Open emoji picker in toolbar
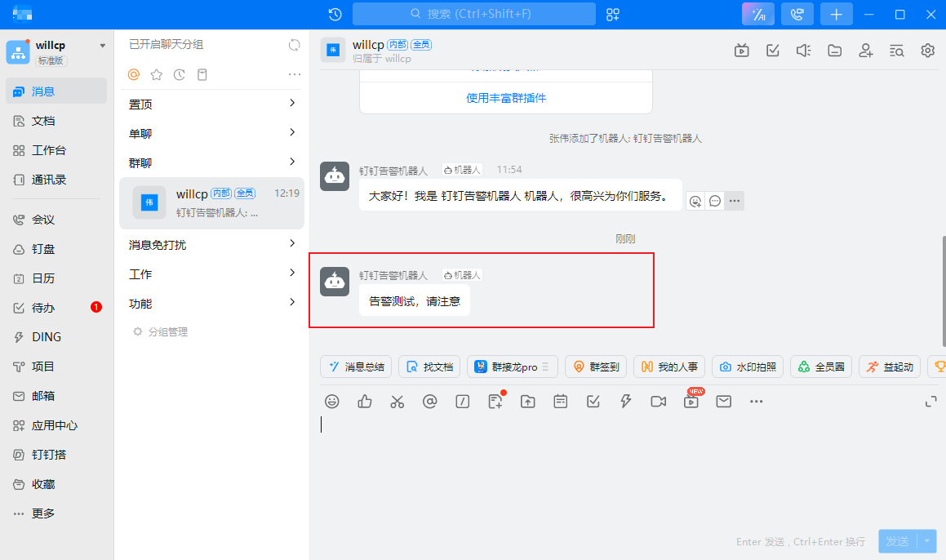Screen dimensions: 946x560 point(332,402)
